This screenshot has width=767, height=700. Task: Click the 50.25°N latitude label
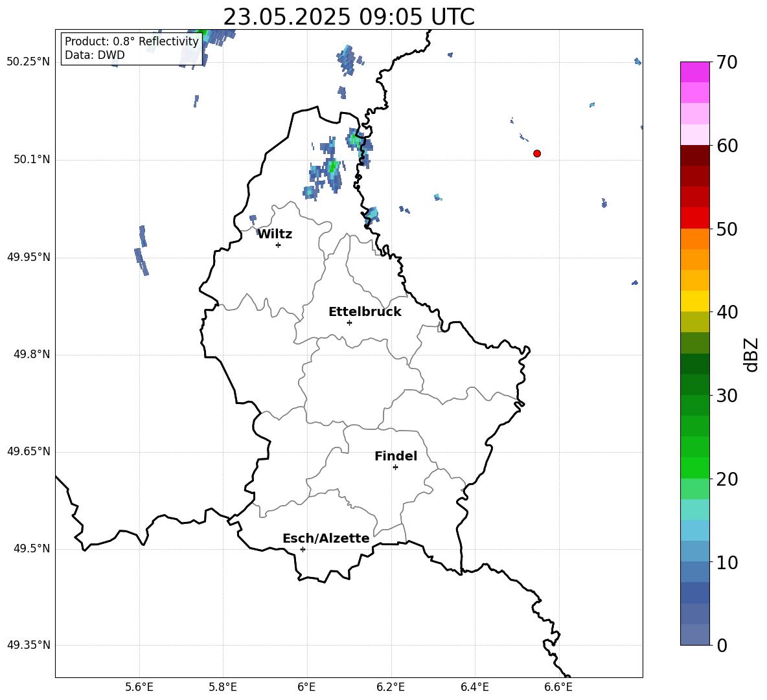point(29,62)
